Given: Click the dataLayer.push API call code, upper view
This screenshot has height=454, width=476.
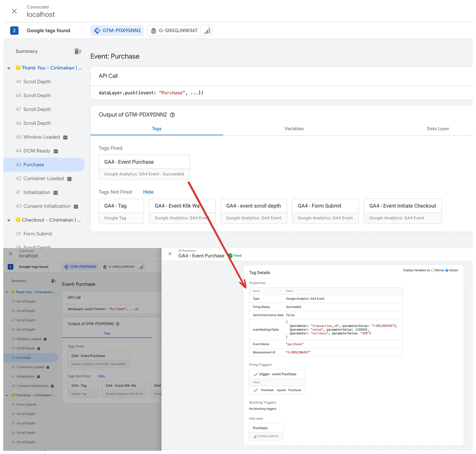Looking at the screenshot, I should click(x=151, y=93).
